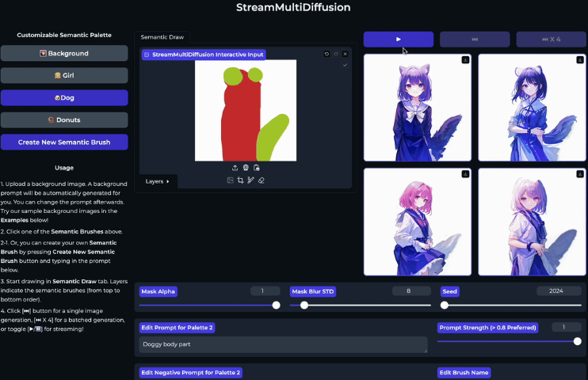
Task: Download the top-left generated image
Action: (465, 59)
